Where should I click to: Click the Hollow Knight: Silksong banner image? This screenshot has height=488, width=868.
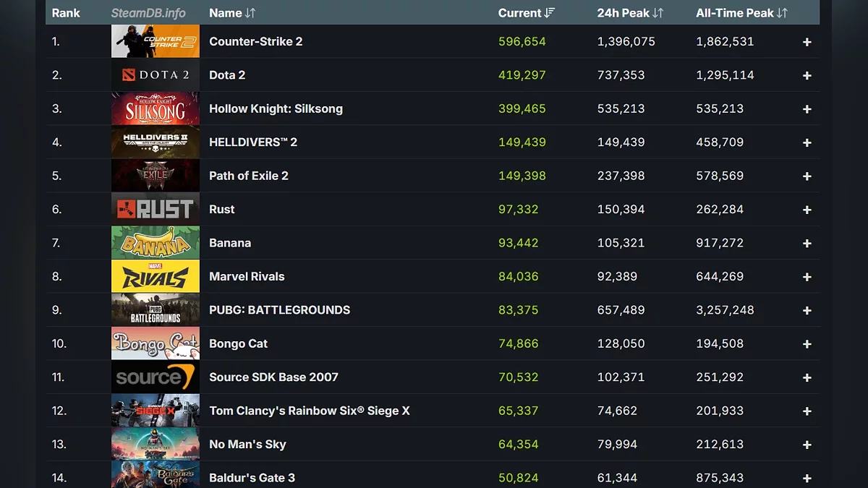point(155,108)
